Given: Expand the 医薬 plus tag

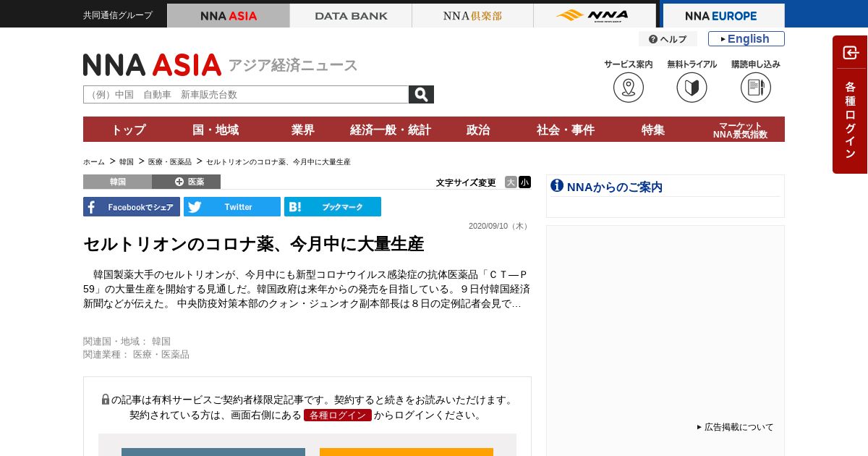Looking at the screenshot, I should [186, 182].
